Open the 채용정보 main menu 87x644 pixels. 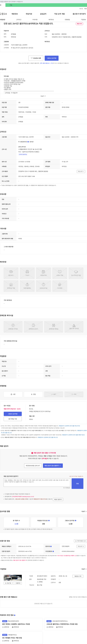point(15,14)
